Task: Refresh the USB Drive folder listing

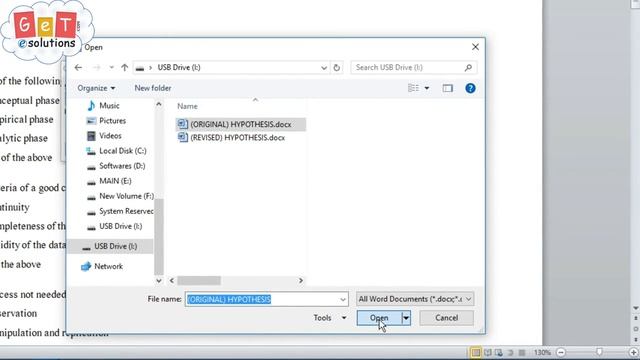Action: pos(336,68)
